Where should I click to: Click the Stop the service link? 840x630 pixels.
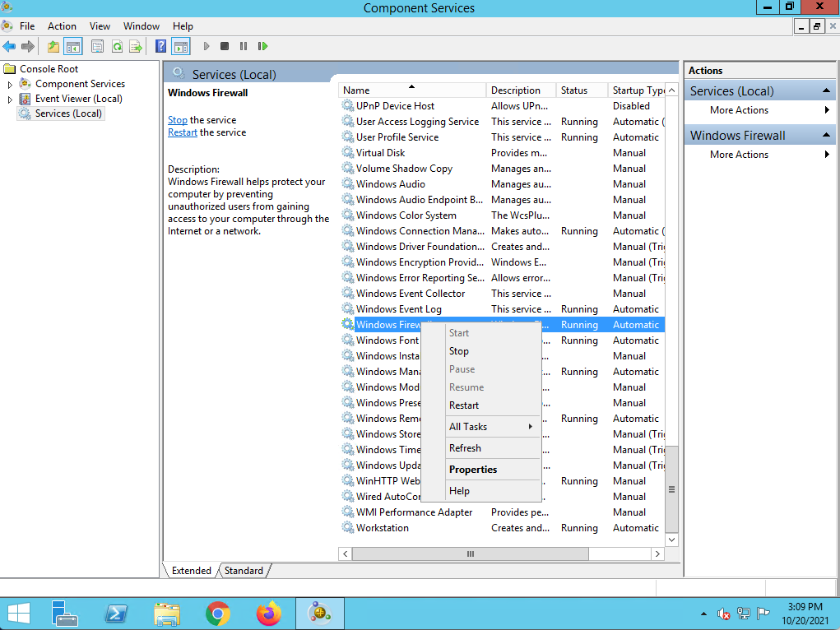click(178, 120)
